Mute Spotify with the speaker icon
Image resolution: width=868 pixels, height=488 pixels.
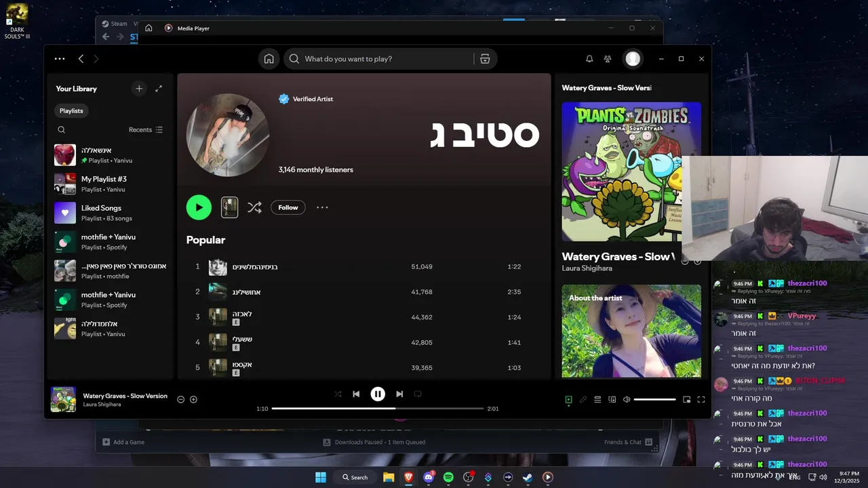[x=627, y=399]
